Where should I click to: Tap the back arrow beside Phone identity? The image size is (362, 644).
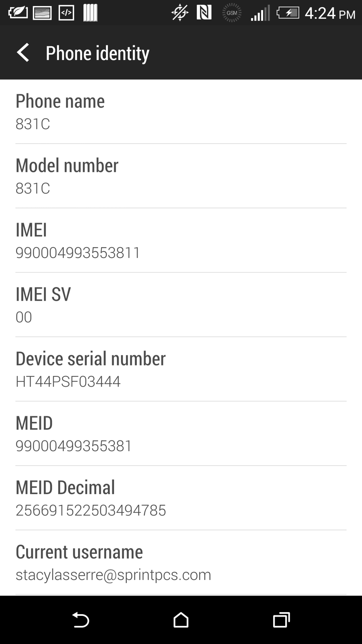23,53
